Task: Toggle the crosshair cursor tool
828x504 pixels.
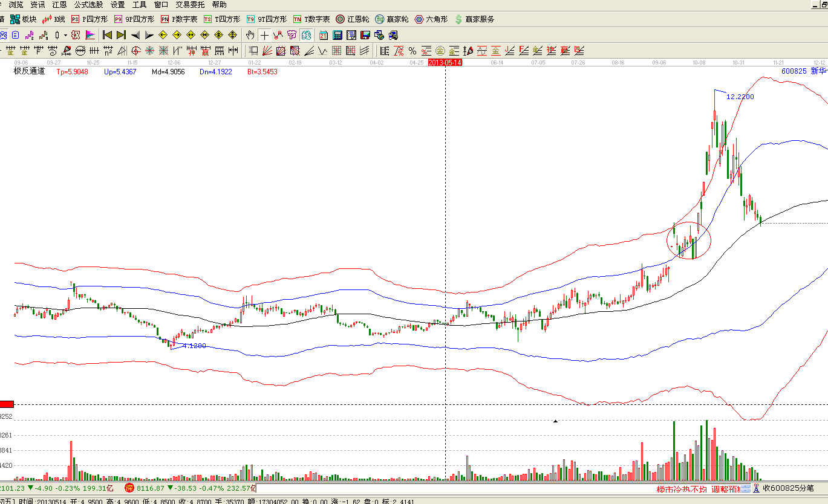Action: [264, 35]
